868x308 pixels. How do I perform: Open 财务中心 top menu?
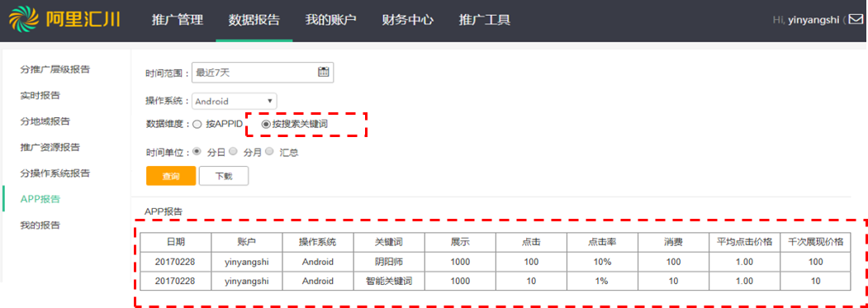pyautogui.click(x=407, y=20)
